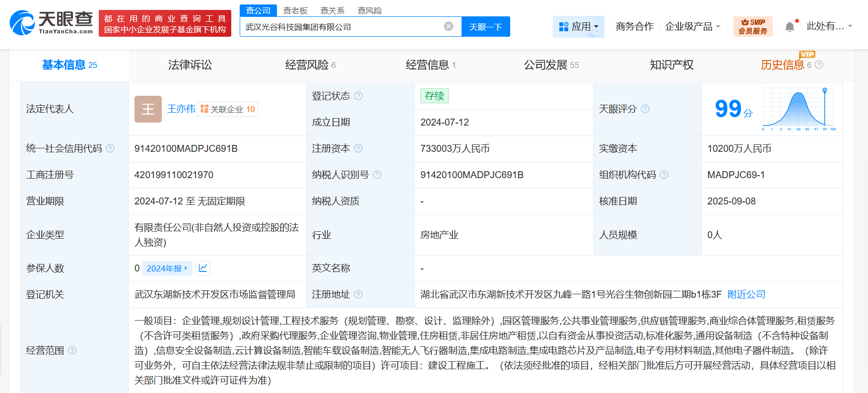Viewport: 868px width, 393px height.
Task: Open the user account dropdown
Action: point(829,26)
